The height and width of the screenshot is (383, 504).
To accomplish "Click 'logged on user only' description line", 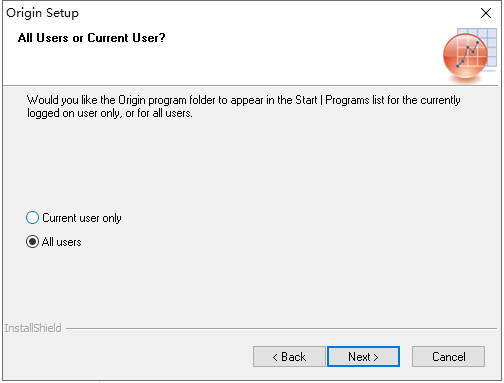I will [x=110, y=113].
